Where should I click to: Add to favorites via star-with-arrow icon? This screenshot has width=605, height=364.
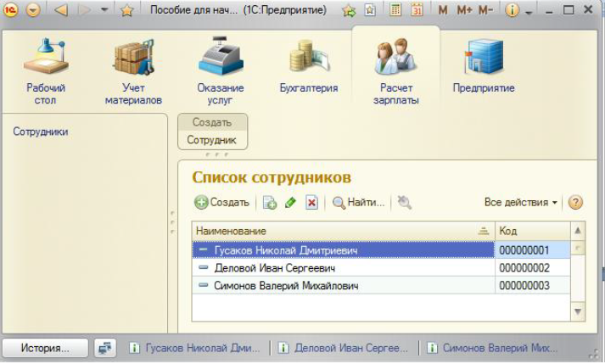tap(349, 10)
